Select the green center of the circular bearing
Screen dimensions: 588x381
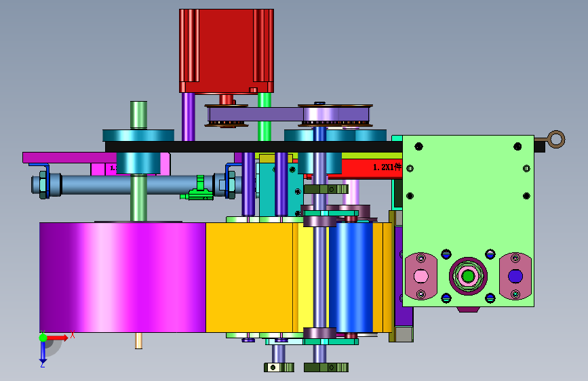468,277
